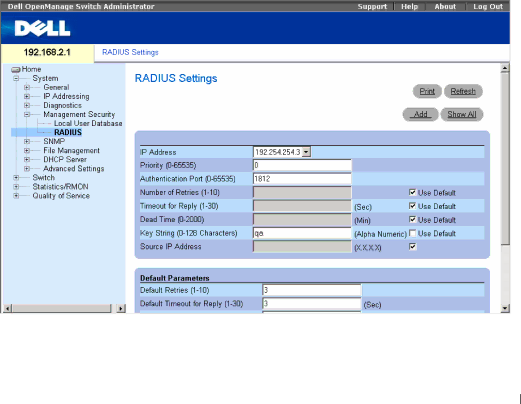
Task: Select Quality of Service in tree
Action: [61, 195]
